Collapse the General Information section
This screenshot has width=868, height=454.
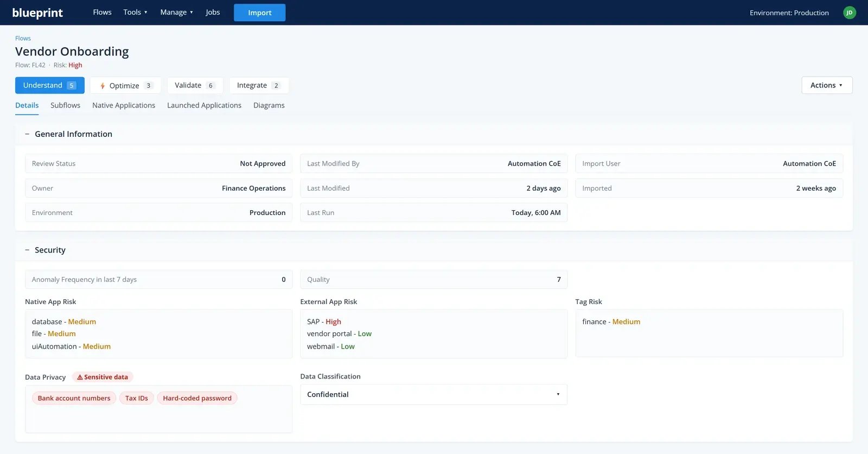pos(27,134)
